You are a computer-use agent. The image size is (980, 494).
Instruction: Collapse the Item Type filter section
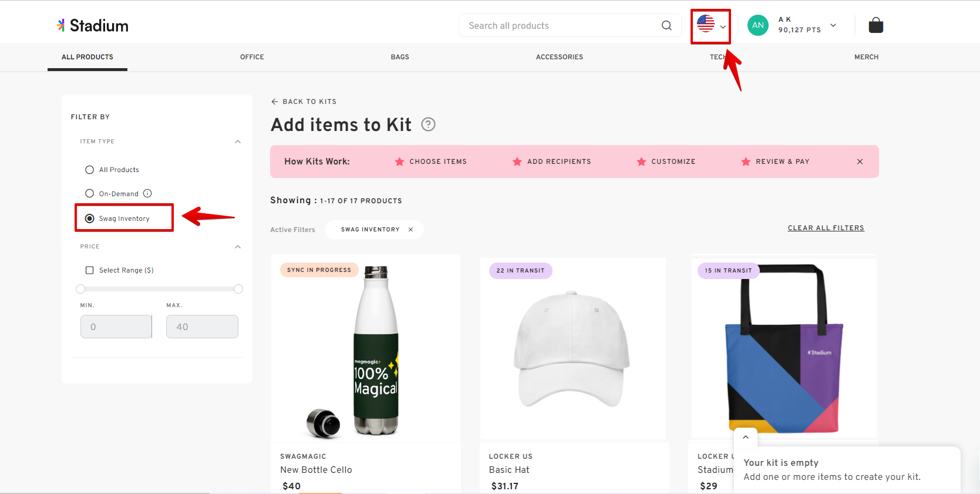(238, 141)
